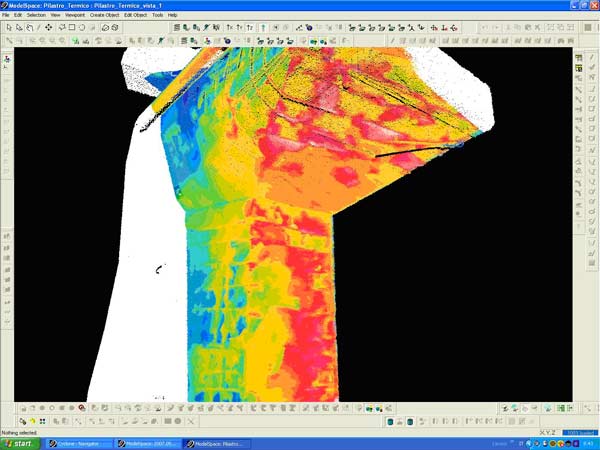Open the Help menu

tap(173, 15)
